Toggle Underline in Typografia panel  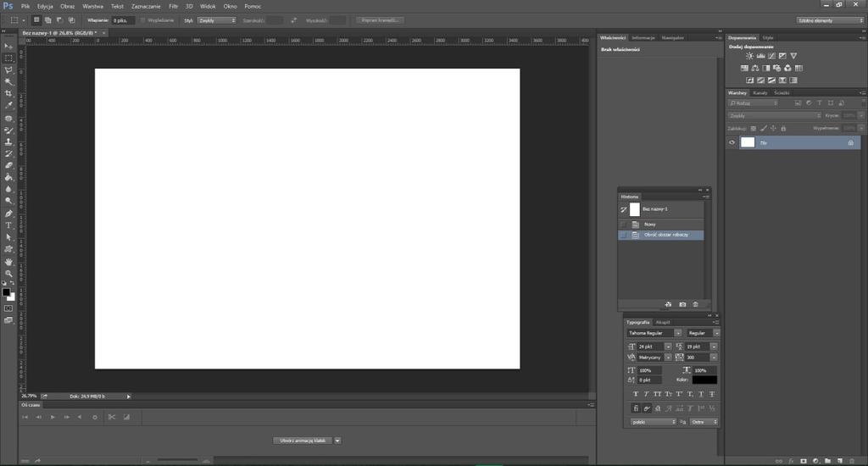(x=701, y=394)
